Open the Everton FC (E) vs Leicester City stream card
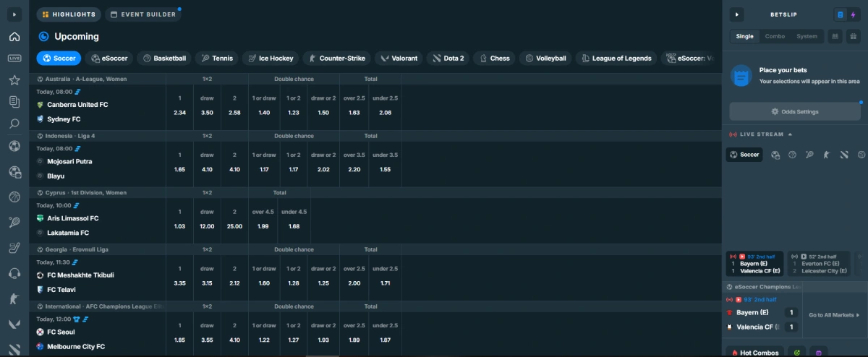Viewport: 868px width, 357px height. click(819, 264)
